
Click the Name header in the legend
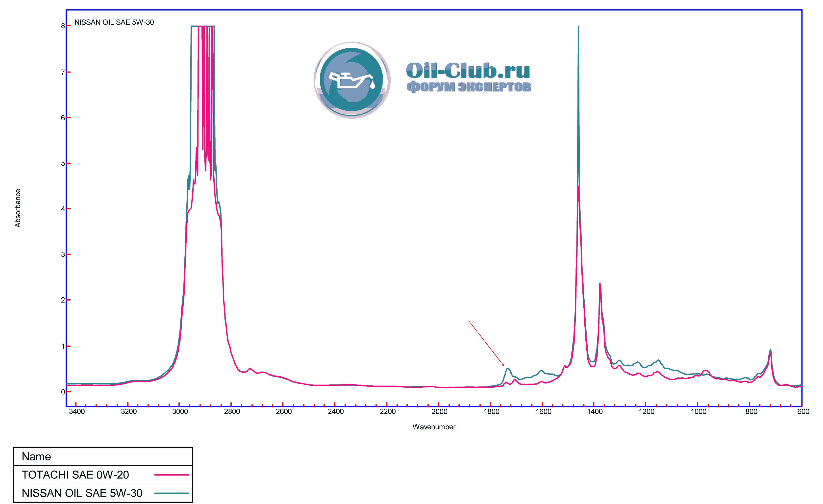pyautogui.click(x=36, y=456)
